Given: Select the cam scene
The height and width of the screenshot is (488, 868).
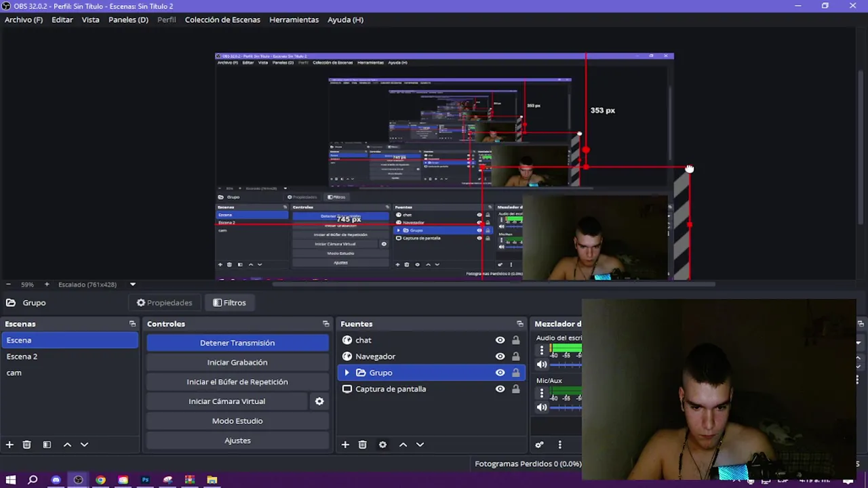Looking at the screenshot, I should [70, 373].
